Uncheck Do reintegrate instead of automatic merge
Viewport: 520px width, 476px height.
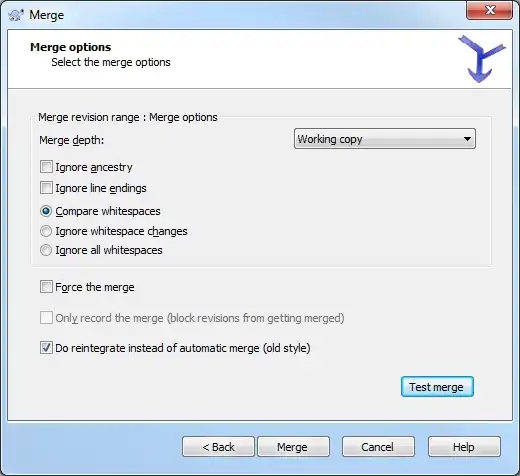pos(46,348)
